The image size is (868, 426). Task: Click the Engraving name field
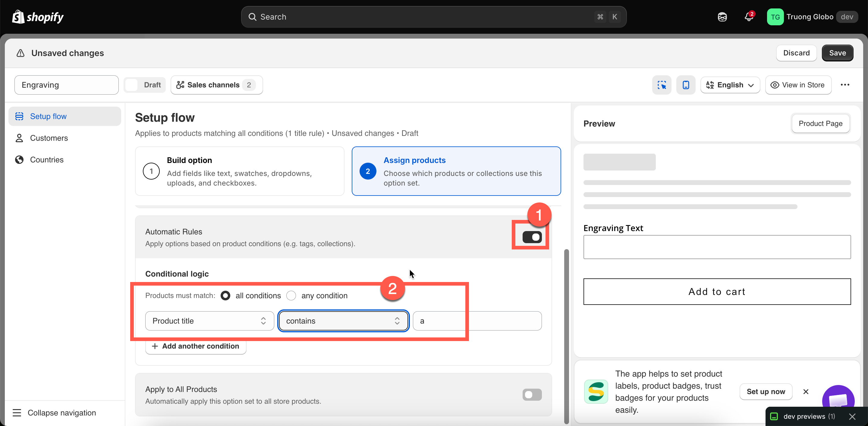pos(66,85)
